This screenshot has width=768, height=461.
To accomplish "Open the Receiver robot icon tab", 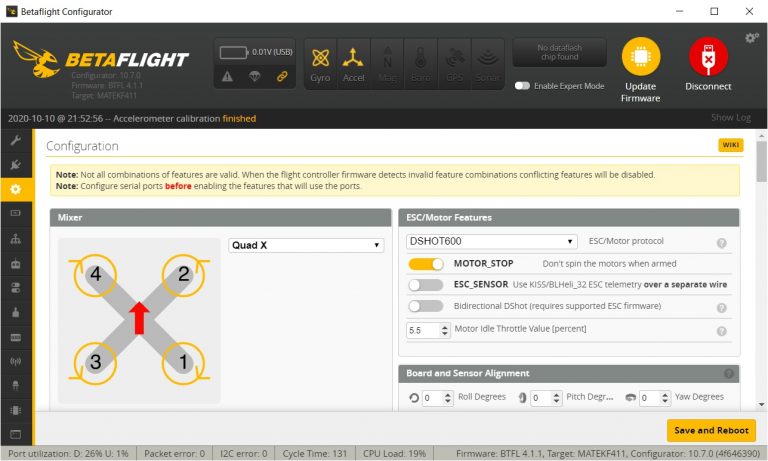I will 16,264.
